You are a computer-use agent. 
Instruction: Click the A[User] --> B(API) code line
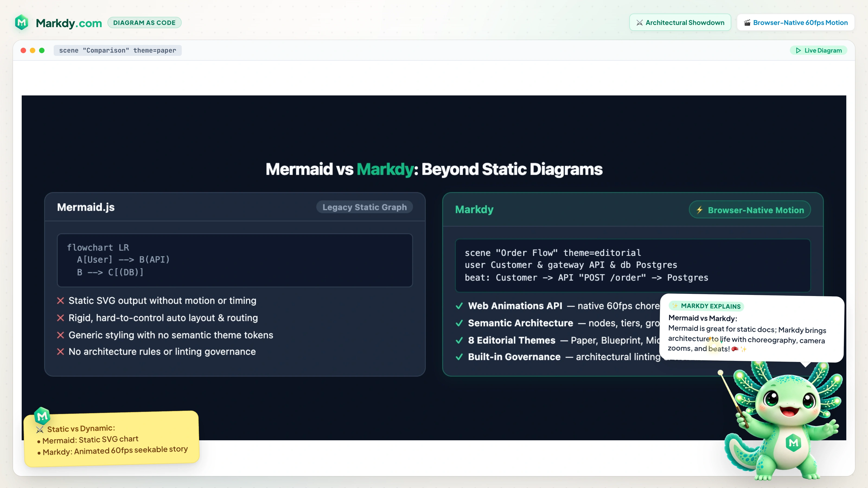tap(123, 260)
